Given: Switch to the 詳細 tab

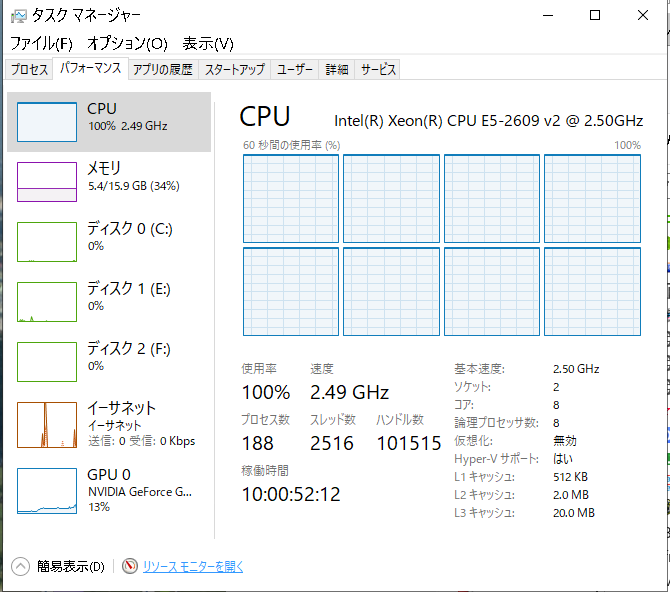Looking at the screenshot, I should 337,69.
